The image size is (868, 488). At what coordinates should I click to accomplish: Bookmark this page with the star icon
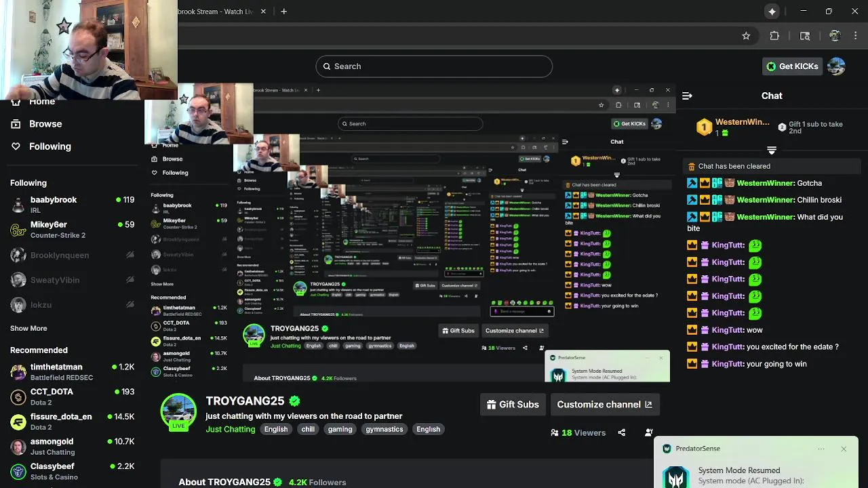(x=746, y=36)
